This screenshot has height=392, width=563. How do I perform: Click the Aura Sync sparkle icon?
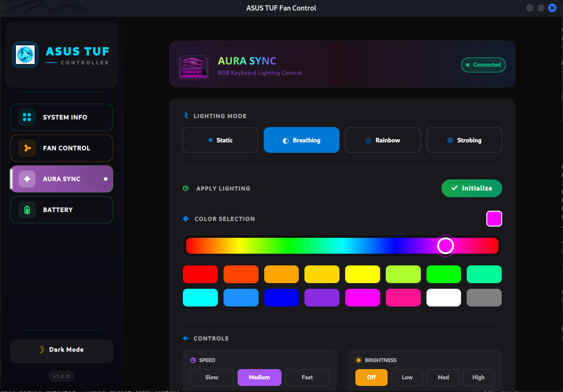click(27, 179)
